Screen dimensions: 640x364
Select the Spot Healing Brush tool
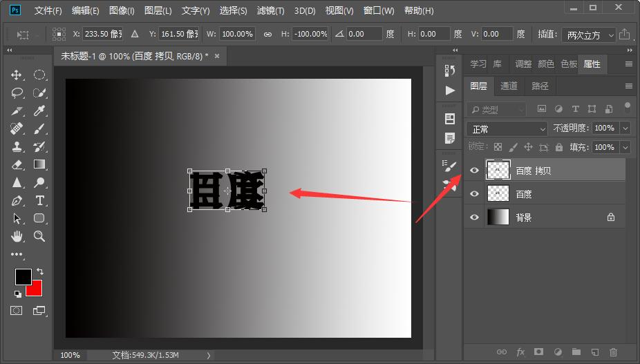coord(17,128)
